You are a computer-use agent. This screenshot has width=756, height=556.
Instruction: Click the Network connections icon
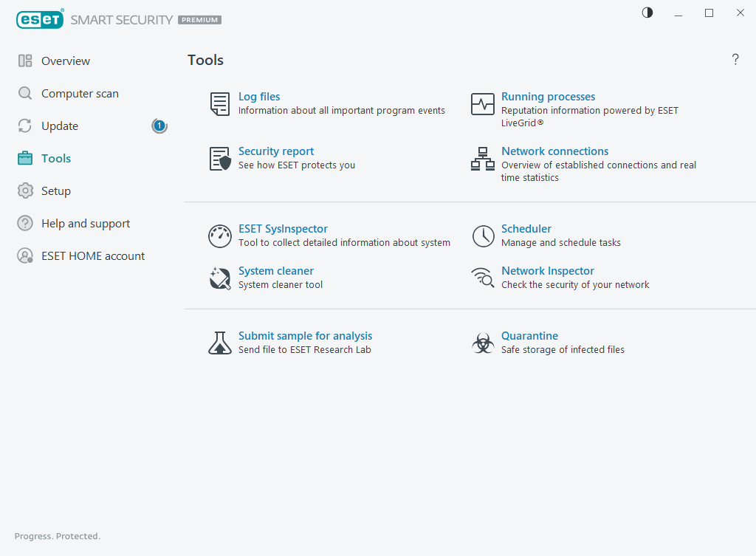coord(483,159)
